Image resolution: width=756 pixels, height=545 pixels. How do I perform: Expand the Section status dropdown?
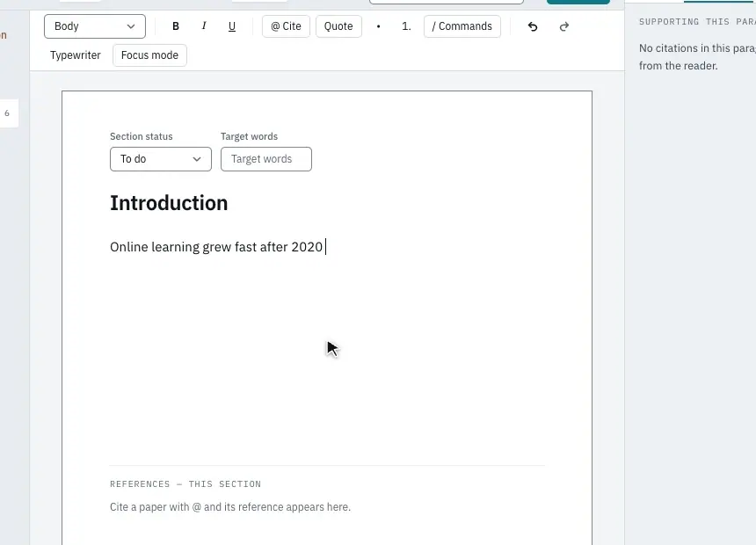161,159
